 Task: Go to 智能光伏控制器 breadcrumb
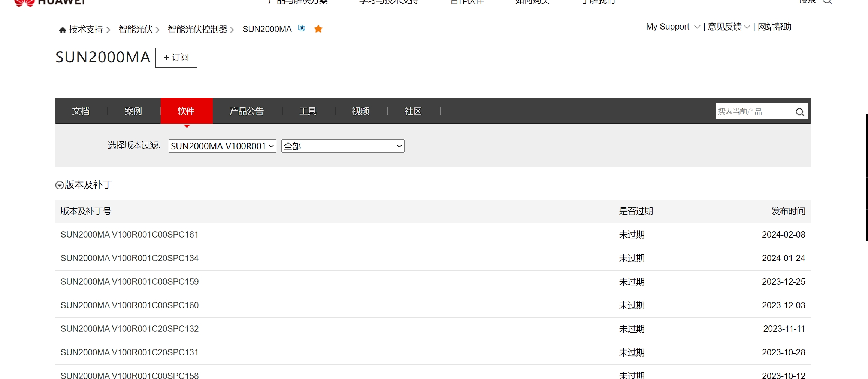pos(197,29)
